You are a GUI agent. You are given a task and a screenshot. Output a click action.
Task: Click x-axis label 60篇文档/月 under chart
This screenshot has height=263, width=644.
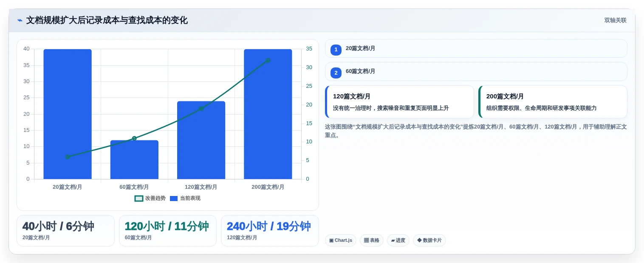pos(134,187)
